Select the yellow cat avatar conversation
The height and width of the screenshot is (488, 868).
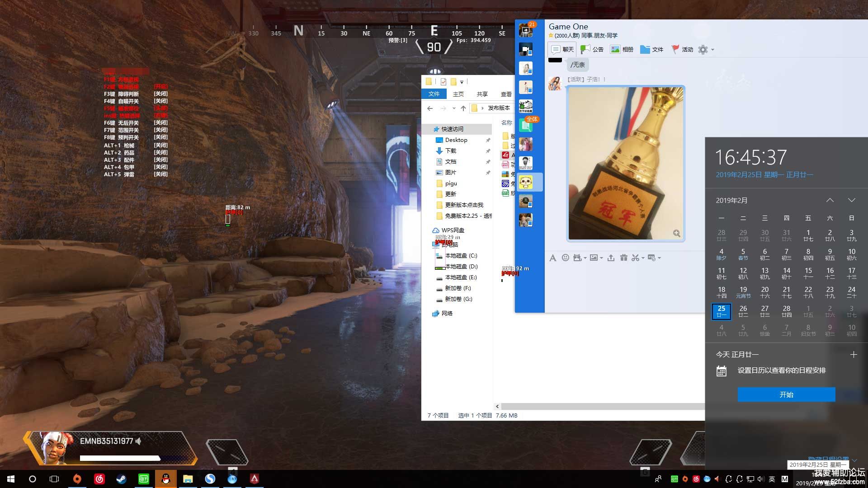point(525,182)
